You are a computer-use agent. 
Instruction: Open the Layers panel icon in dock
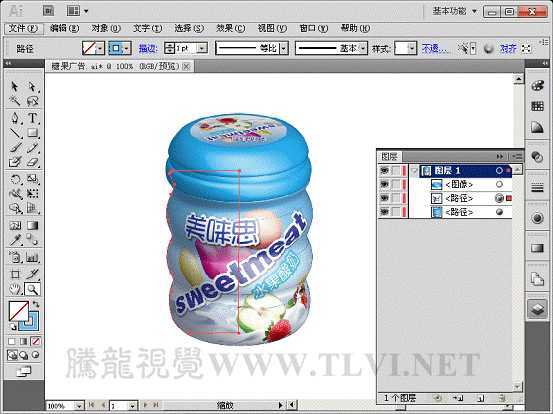537,309
